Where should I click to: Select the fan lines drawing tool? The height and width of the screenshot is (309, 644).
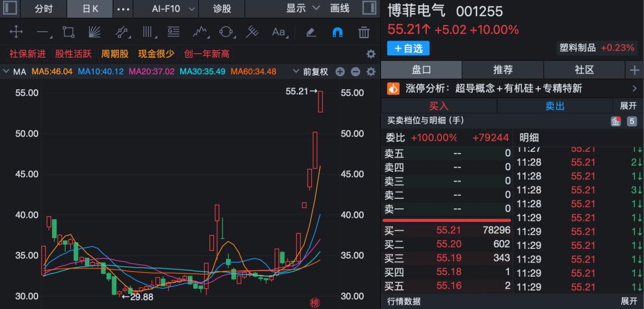coord(95,32)
